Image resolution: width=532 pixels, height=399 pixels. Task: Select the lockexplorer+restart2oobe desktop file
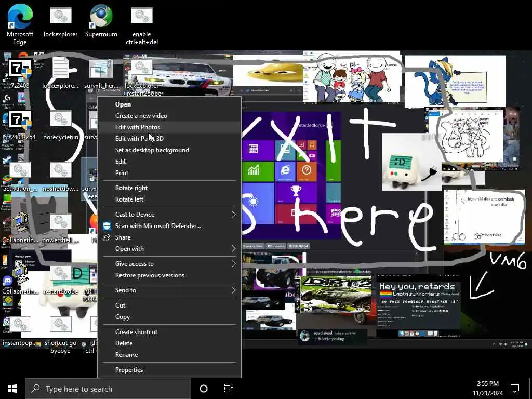tap(142, 78)
